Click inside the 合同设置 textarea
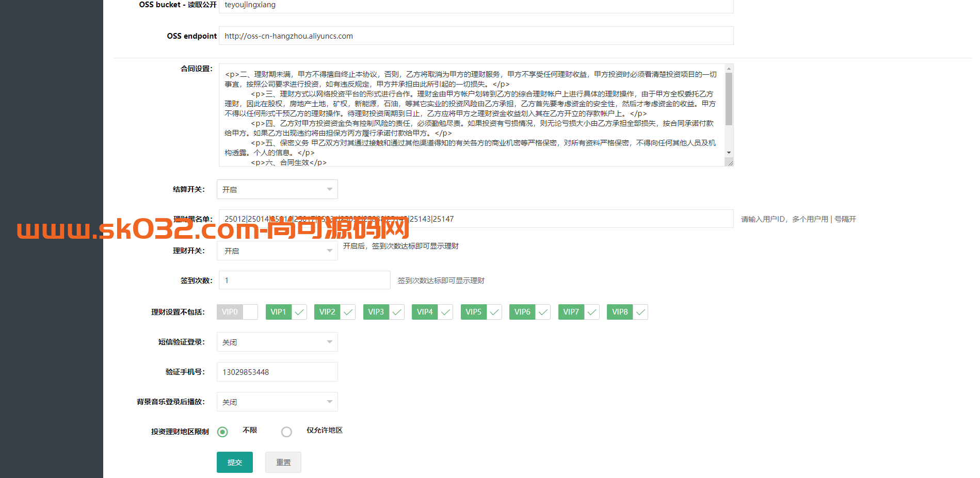The height and width of the screenshot is (478, 980). (x=472, y=115)
